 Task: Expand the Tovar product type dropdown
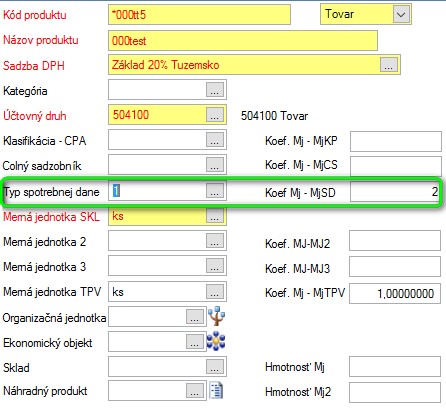click(401, 15)
